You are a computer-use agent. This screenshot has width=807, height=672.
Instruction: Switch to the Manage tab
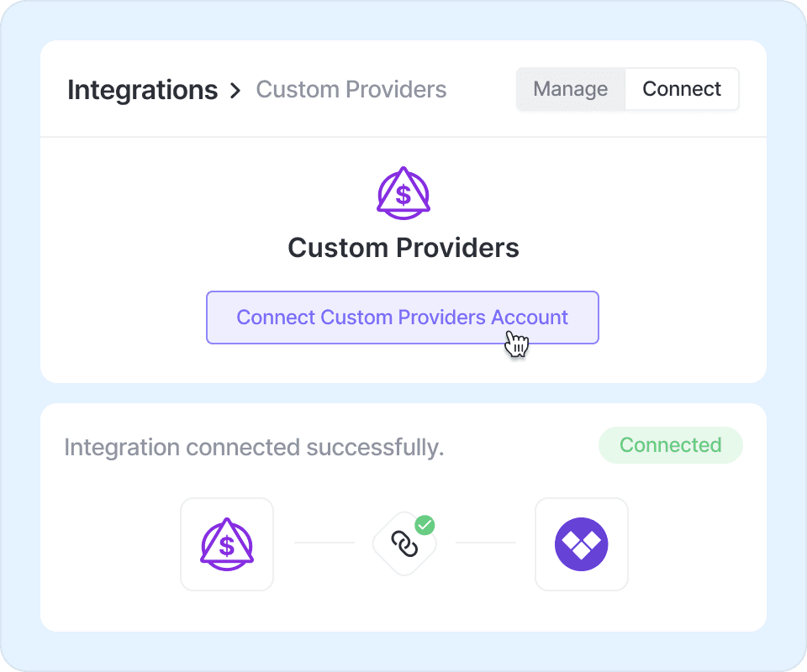coord(571,89)
